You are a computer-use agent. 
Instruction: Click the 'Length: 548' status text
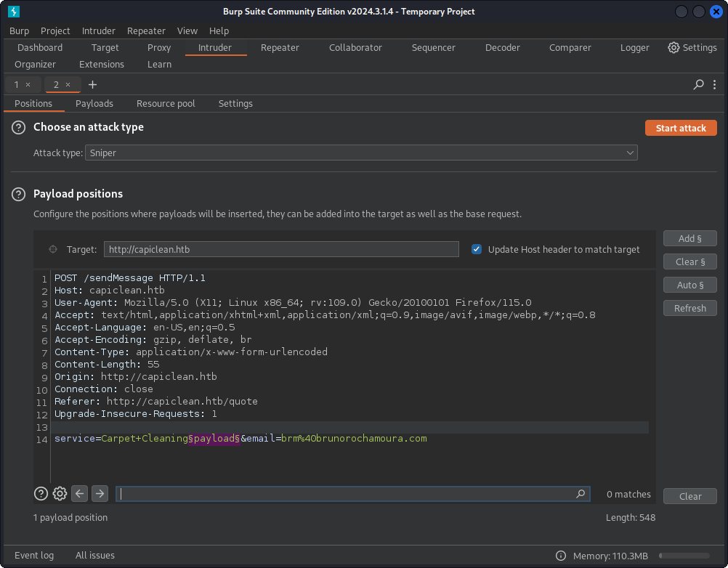pos(631,517)
